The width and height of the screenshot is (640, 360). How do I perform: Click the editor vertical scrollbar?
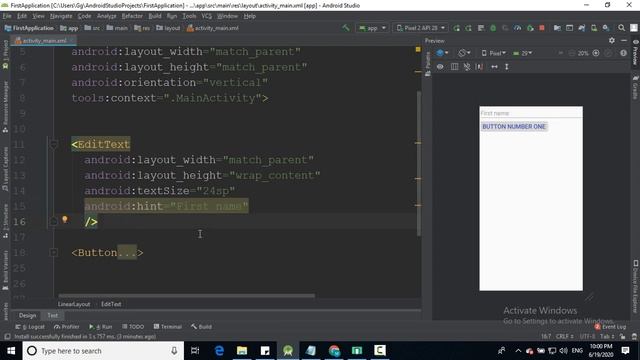tap(419, 163)
